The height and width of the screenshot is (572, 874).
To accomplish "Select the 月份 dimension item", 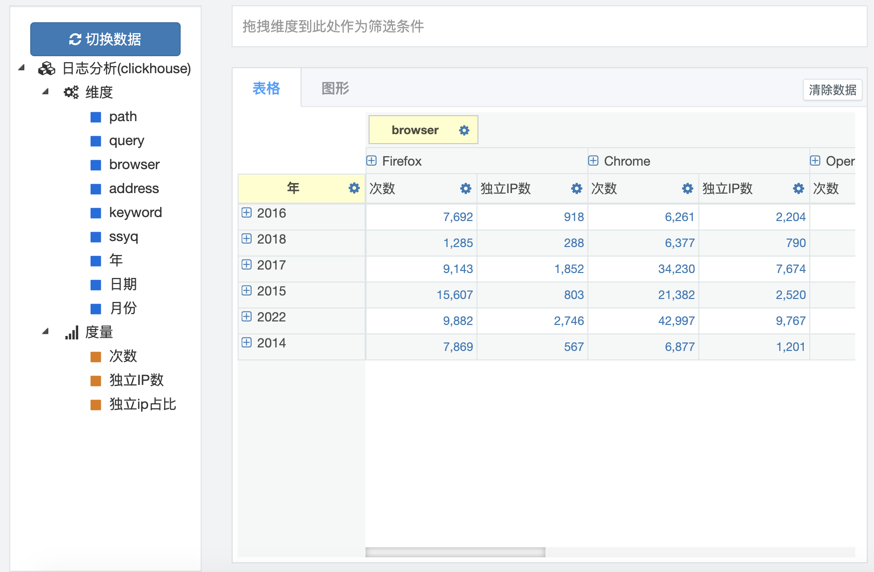I will pyautogui.click(x=123, y=308).
